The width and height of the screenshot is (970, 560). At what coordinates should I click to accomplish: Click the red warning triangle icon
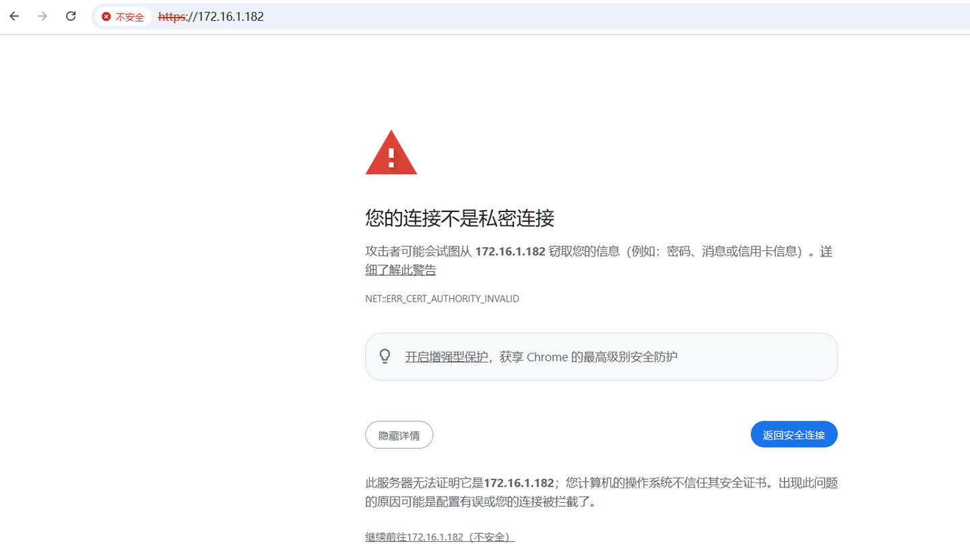tap(391, 153)
